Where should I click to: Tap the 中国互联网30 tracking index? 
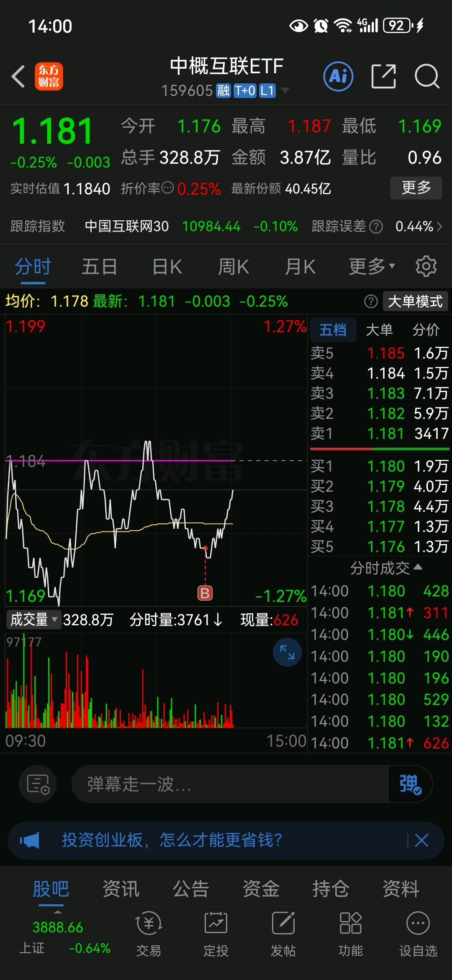click(x=127, y=227)
